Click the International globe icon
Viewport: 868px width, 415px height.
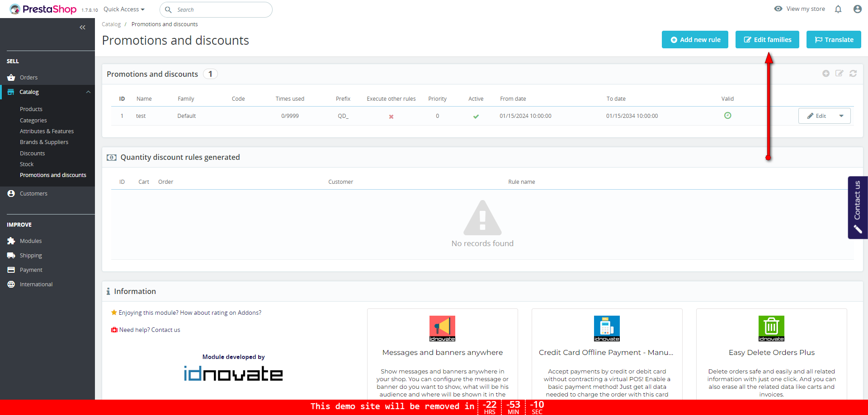pyautogui.click(x=11, y=284)
